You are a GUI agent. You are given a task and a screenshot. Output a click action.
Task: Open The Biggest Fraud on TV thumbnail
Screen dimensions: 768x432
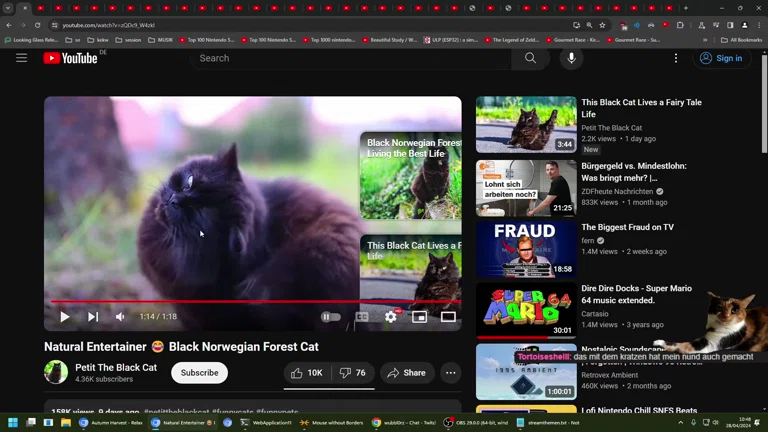526,248
